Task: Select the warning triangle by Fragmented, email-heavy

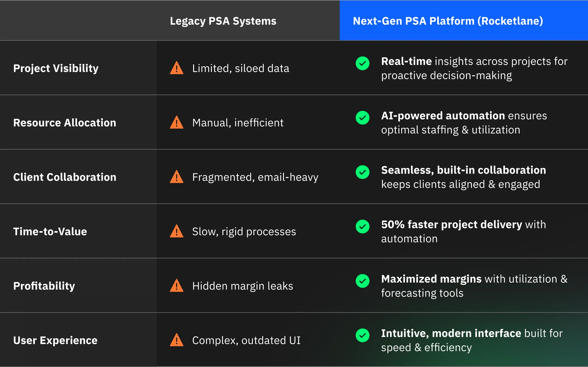Action: 177,177
